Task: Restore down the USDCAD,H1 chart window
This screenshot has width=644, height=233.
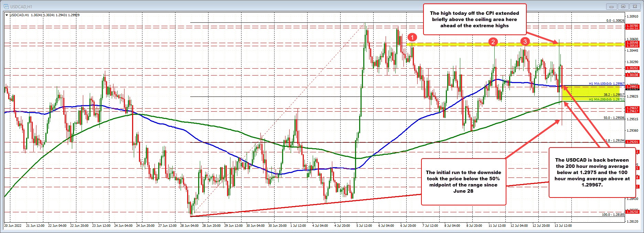Action: (x=623, y=6)
